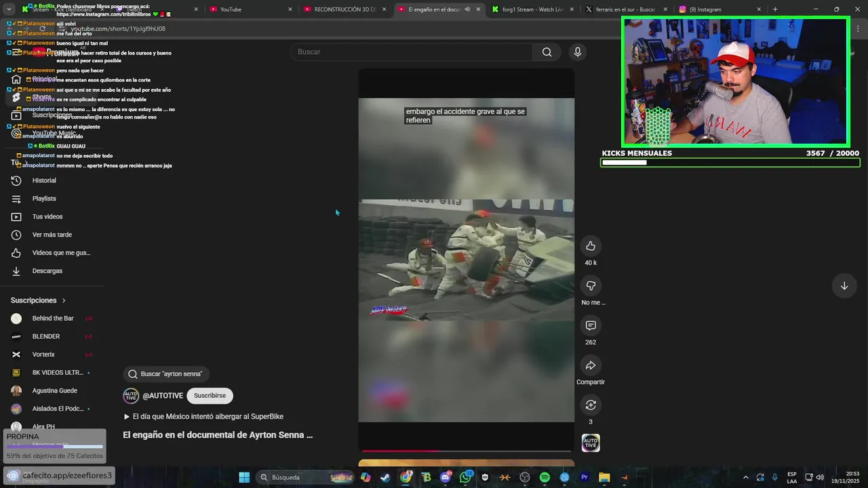Click the KICKS MENSUALES progress bar
This screenshot has height=488, width=868.
coord(730,163)
